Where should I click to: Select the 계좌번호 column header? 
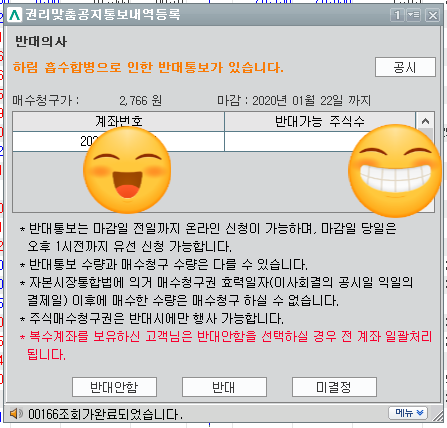pos(119,121)
